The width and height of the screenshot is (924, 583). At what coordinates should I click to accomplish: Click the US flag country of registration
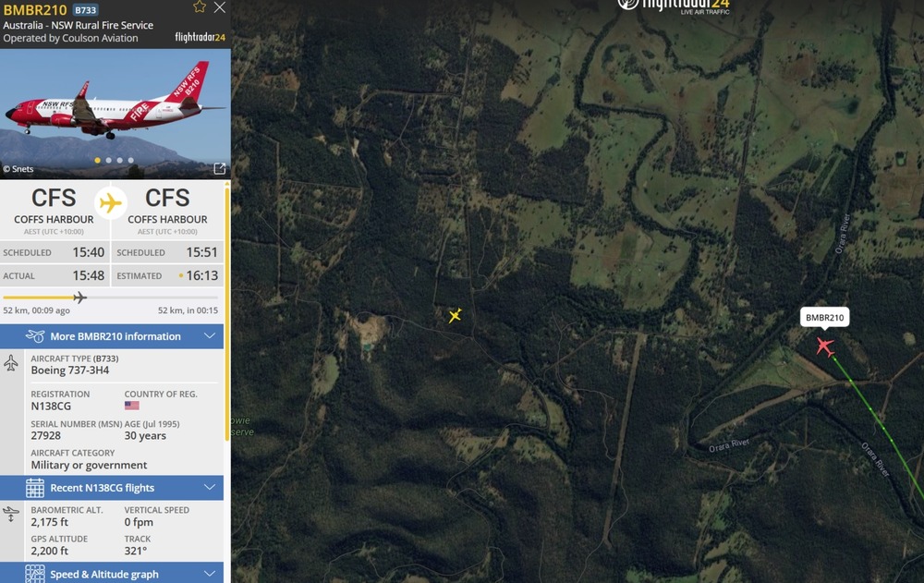(x=131, y=407)
